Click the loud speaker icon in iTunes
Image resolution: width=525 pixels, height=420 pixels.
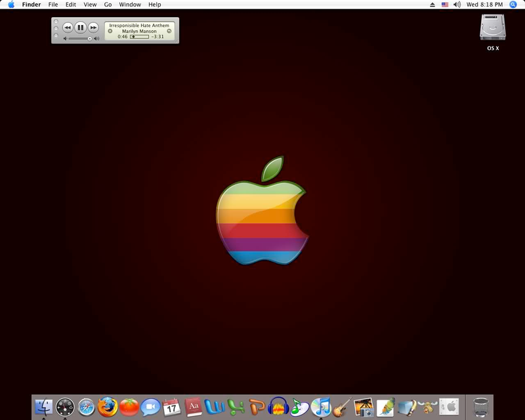click(x=96, y=39)
